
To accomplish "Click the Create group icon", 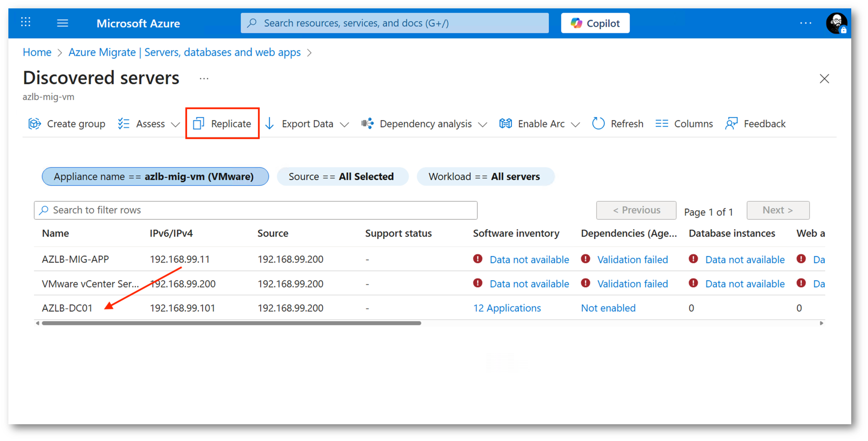I will click(35, 124).
